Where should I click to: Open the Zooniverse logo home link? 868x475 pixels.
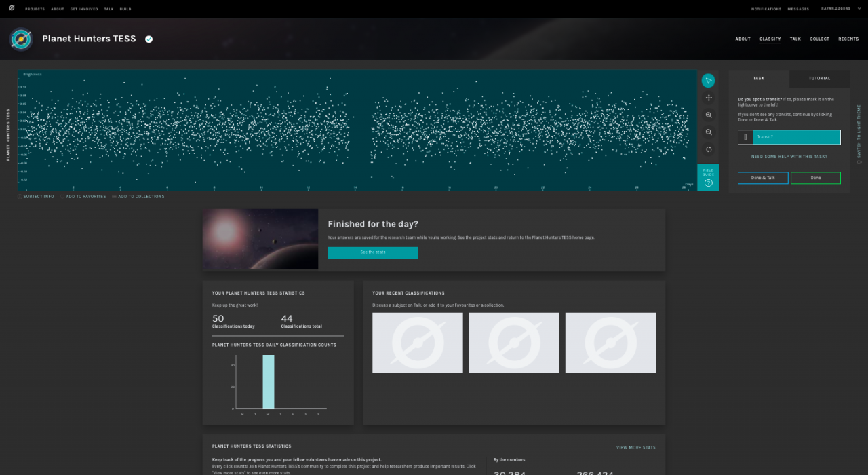point(12,8)
